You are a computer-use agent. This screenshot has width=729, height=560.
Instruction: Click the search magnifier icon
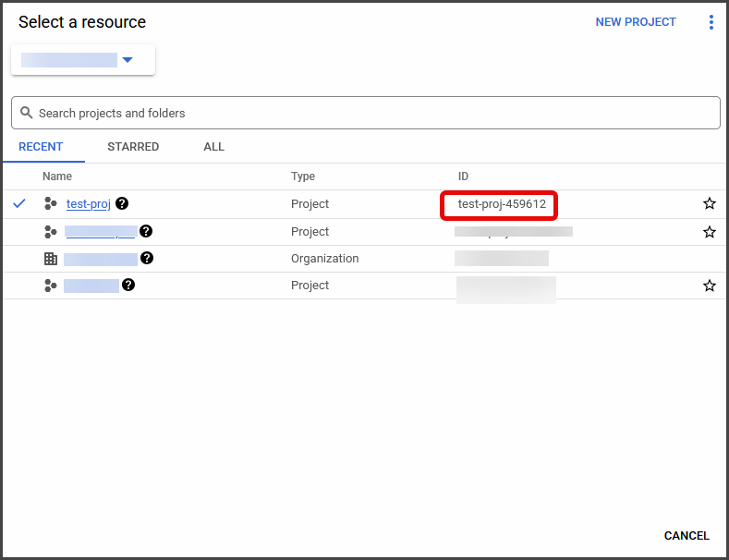(26, 113)
